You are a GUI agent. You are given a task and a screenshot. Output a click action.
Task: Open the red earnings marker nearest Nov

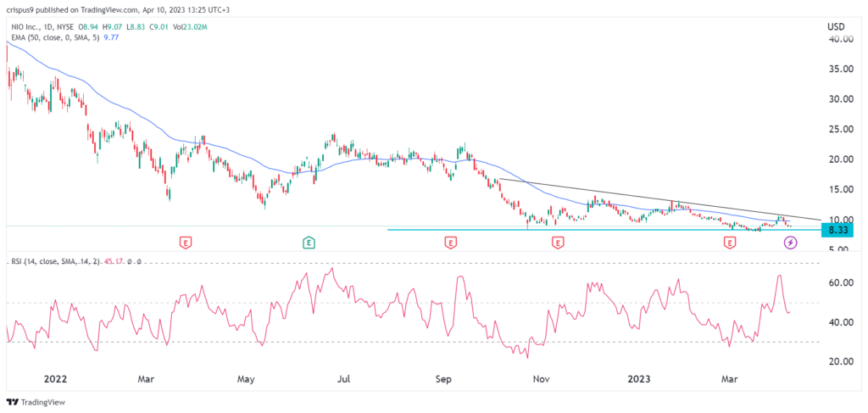(558, 242)
